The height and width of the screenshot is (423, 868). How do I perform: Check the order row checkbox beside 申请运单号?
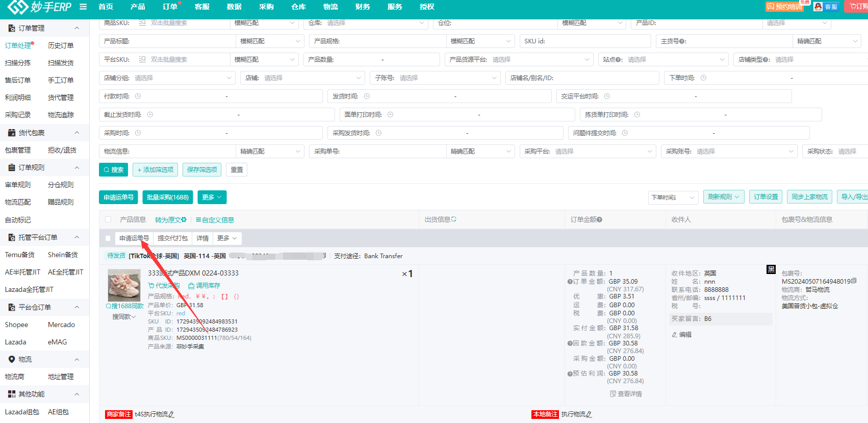click(108, 238)
